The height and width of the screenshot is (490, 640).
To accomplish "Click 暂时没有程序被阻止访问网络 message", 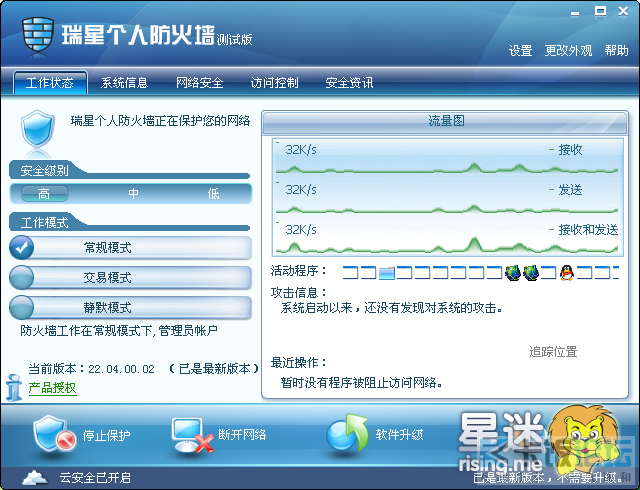I will 362,383.
